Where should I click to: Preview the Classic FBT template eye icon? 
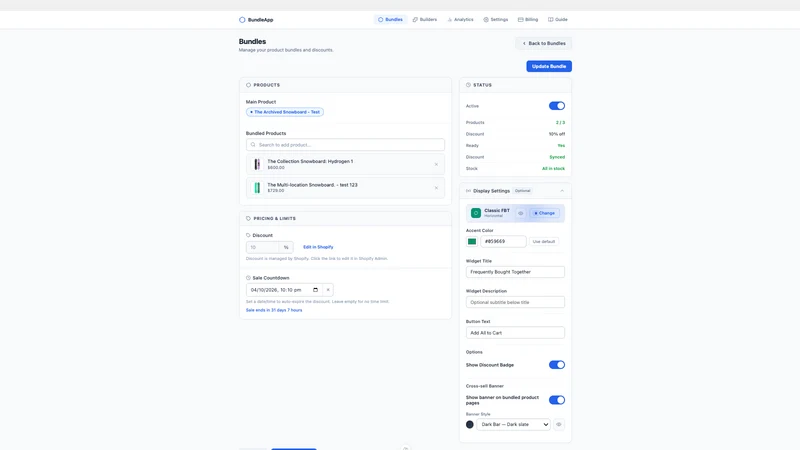tap(520, 213)
